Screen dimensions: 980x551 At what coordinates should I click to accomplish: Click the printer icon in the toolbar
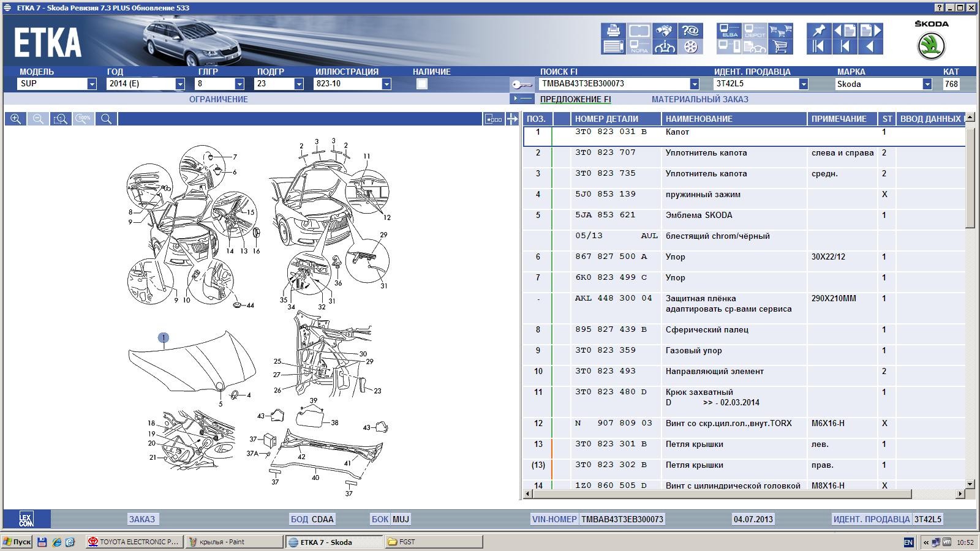612,31
